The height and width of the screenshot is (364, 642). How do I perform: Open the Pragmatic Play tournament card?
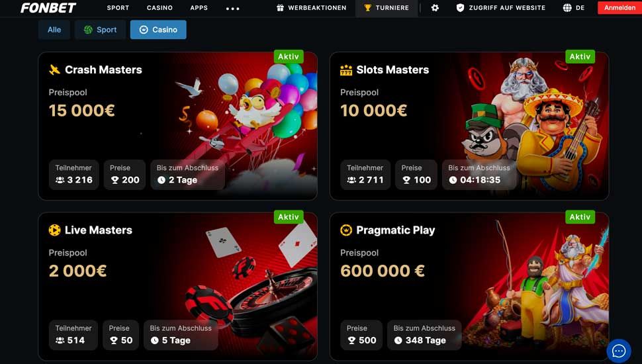coord(469,286)
